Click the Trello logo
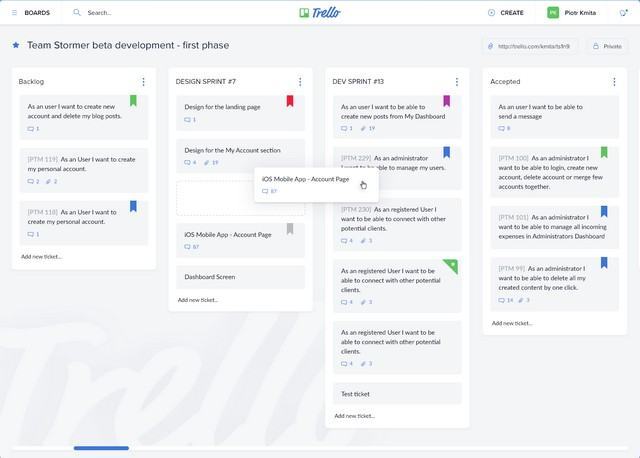640x458 pixels. click(x=320, y=13)
